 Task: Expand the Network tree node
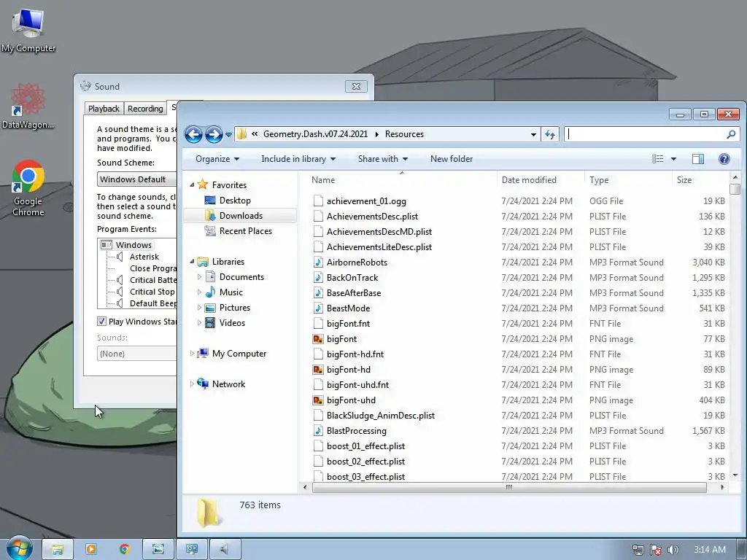tap(192, 384)
